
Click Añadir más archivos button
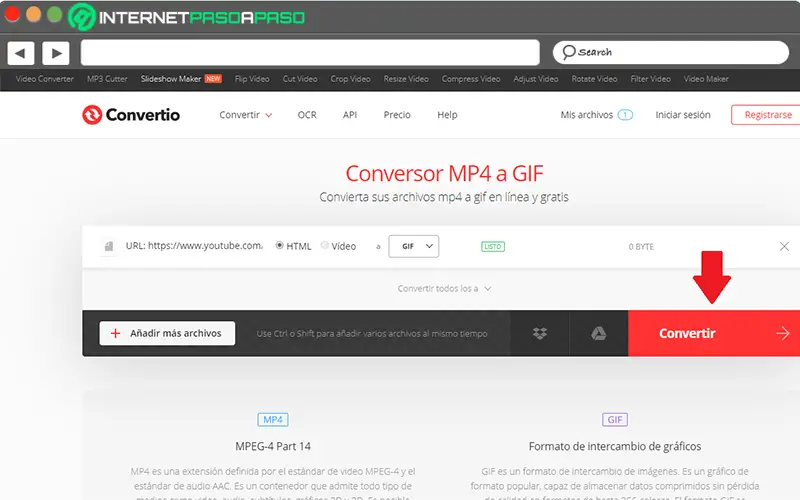167,333
